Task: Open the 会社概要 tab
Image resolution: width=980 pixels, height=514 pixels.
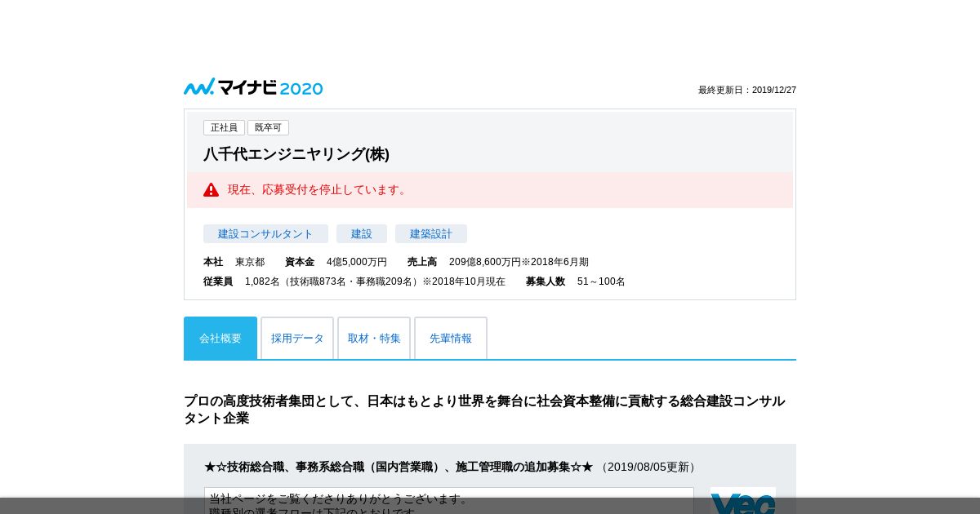Action: tap(220, 338)
